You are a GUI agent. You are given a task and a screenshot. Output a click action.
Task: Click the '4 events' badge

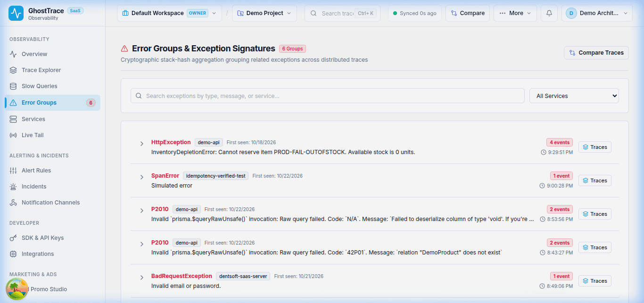tap(560, 142)
